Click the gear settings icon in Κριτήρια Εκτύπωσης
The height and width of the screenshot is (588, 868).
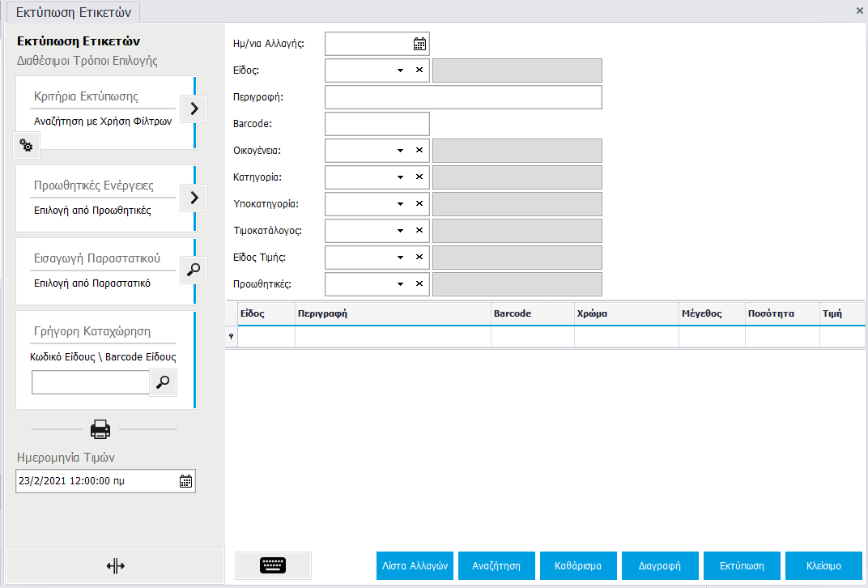click(x=26, y=146)
